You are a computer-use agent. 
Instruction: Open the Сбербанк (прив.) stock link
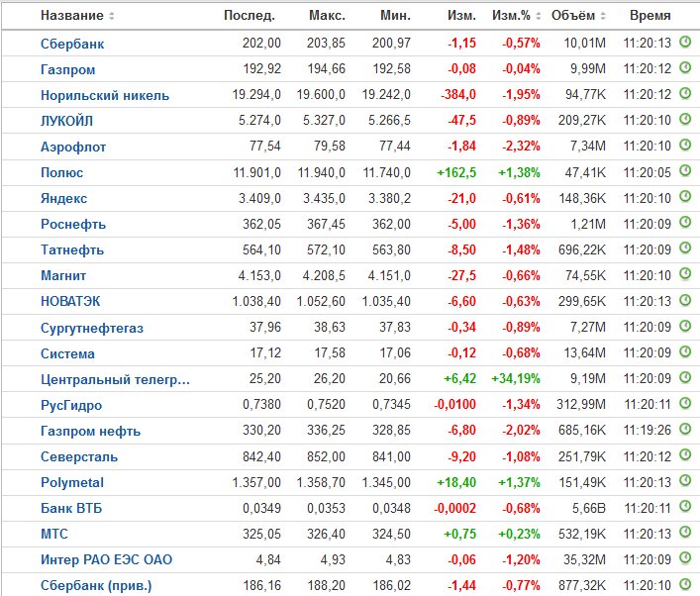click(96, 586)
